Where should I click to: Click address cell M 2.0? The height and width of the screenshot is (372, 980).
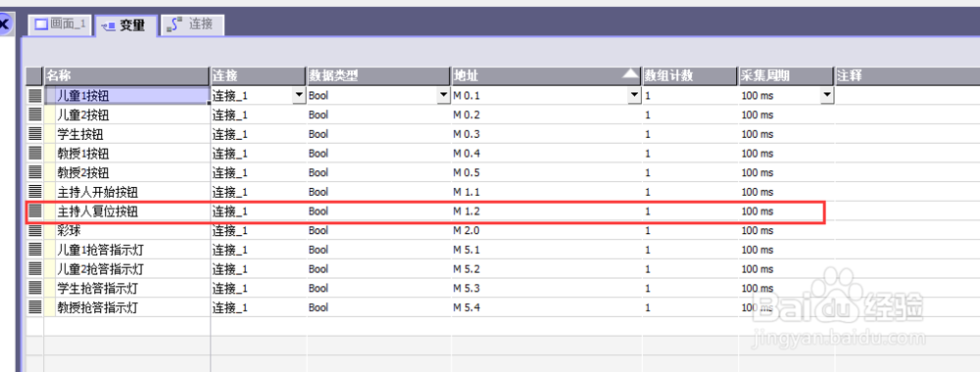point(547,230)
